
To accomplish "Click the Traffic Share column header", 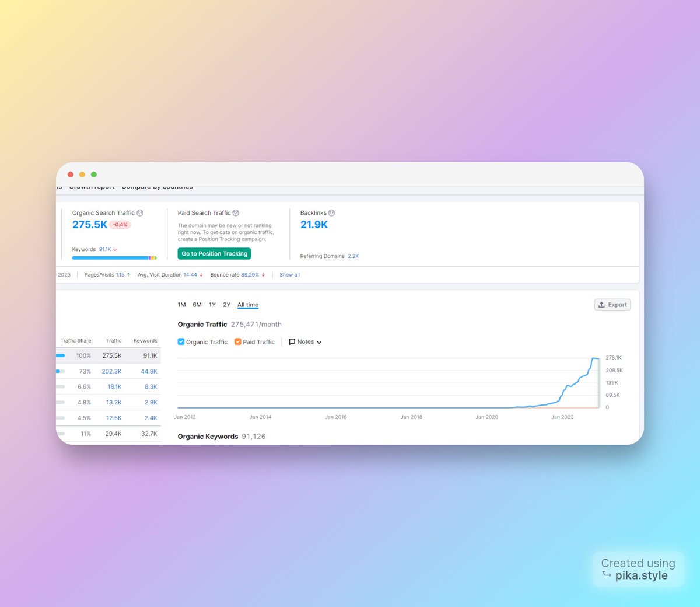I will click(76, 341).
